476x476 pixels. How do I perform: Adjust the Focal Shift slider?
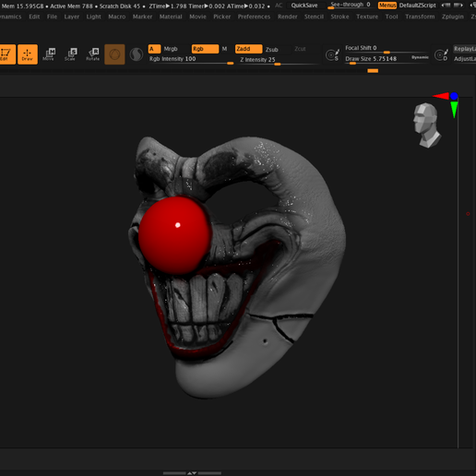coord(387,49)
